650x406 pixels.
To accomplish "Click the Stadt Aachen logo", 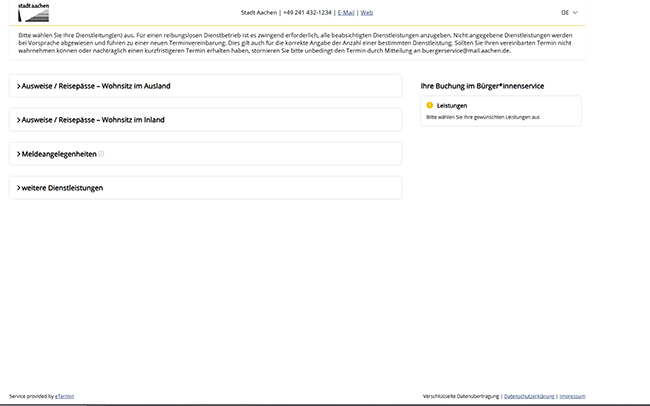I will [32, 12].
